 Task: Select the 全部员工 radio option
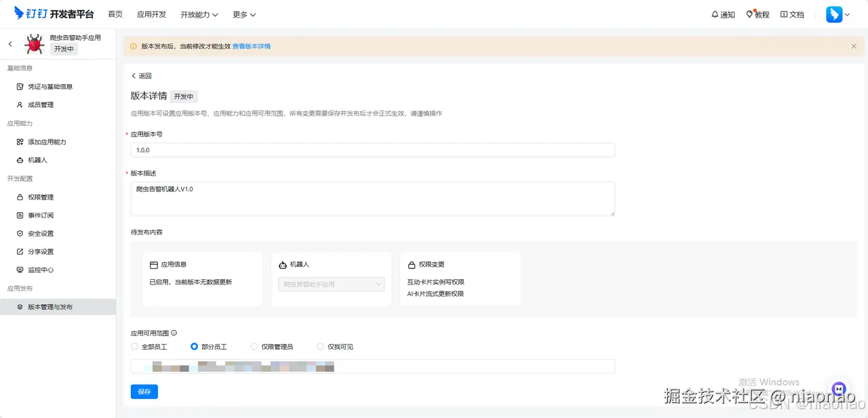[x=134, y=346]
